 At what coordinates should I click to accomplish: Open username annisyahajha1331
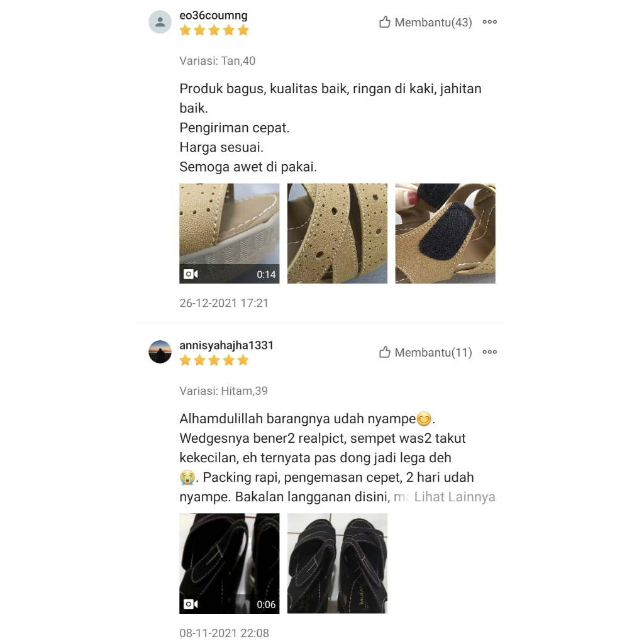click(226, 345)
